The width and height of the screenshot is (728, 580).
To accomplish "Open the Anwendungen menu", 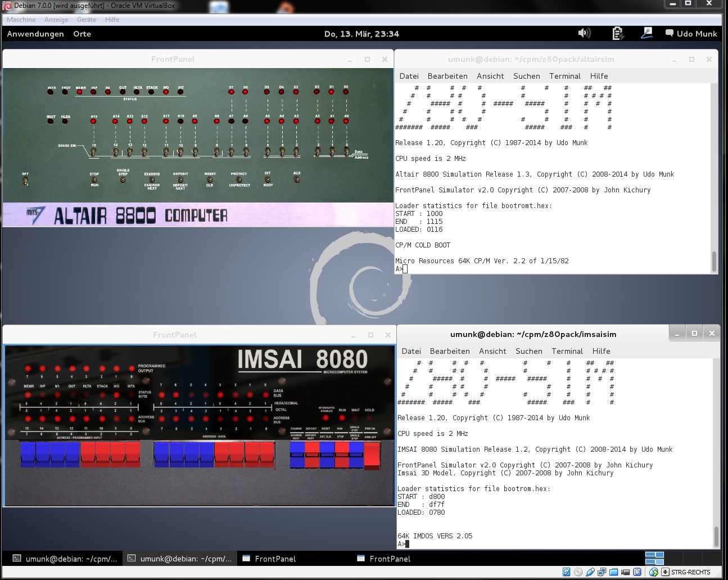I will 35,34.
